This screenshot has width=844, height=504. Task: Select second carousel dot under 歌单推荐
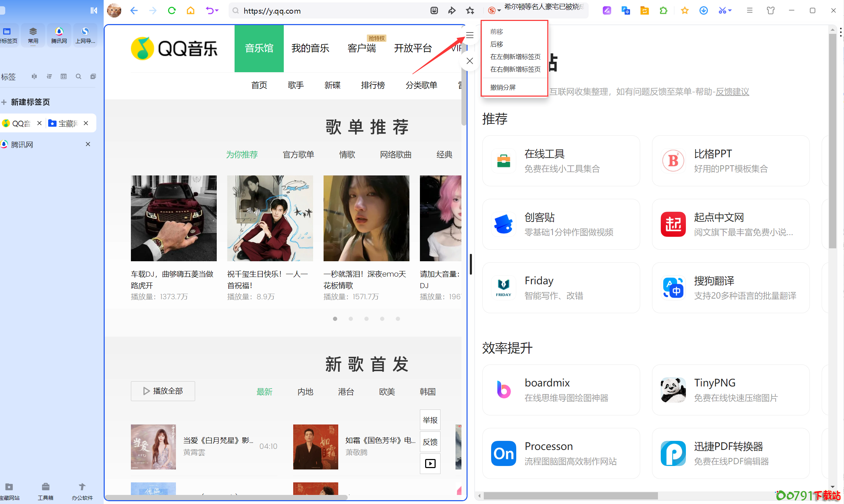351,319
